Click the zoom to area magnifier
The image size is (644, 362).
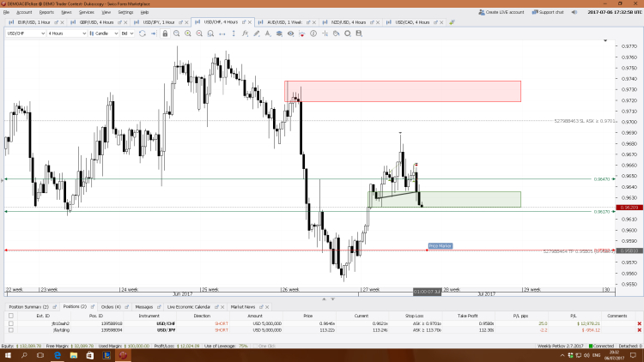177,33
